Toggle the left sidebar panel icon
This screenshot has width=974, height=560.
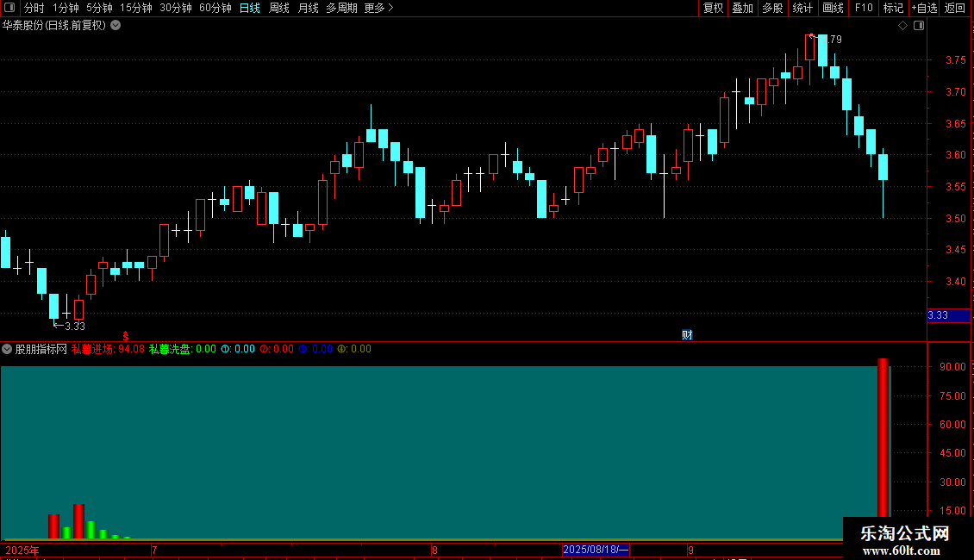9,8
